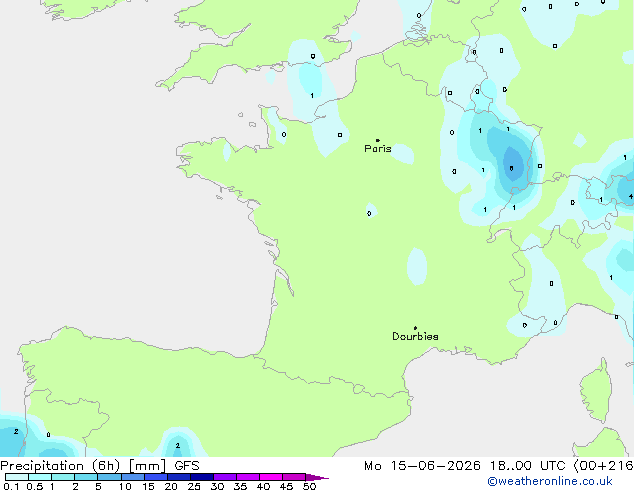Click the 'Precipitation (6h)' title text
This screenshot has width=634, height=490.
60,466
